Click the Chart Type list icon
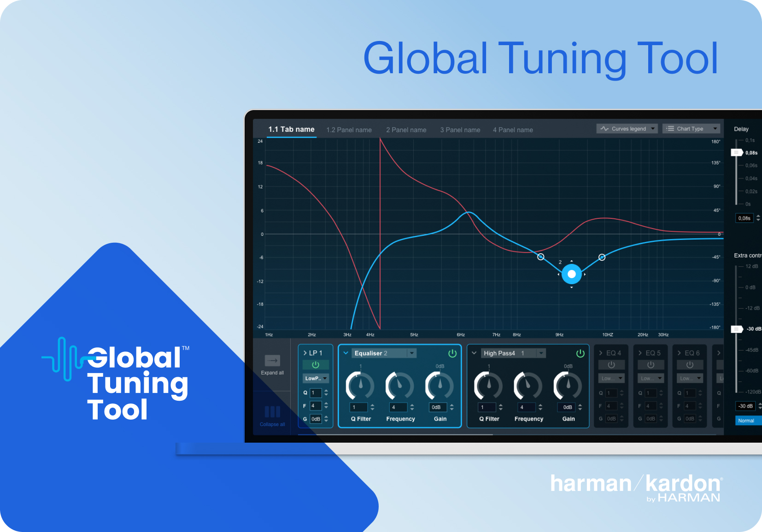This screenshot has width=762, height=532. pyautogui.click(x=670, y=129)
